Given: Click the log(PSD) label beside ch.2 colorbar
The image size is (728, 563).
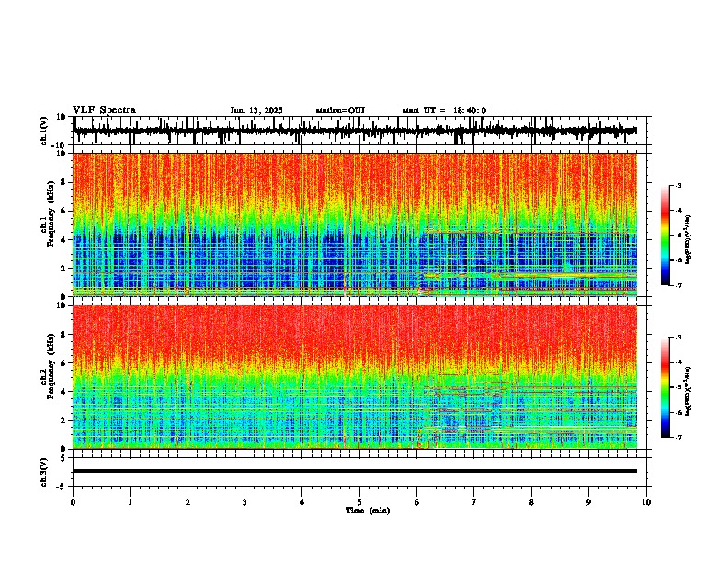Looking at the screenshot, I should tap(688, 392).
